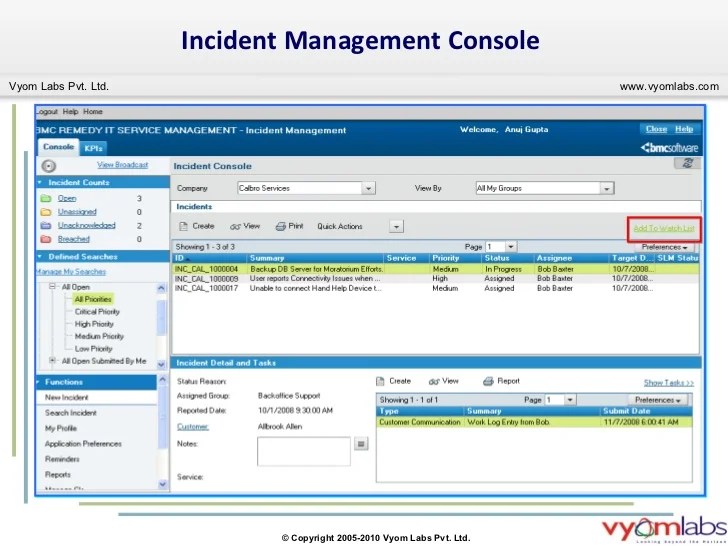Viewport: 728px width, 546px height.
Task: Collapse the Incident Counts section
Action: (x=40, y=182)
